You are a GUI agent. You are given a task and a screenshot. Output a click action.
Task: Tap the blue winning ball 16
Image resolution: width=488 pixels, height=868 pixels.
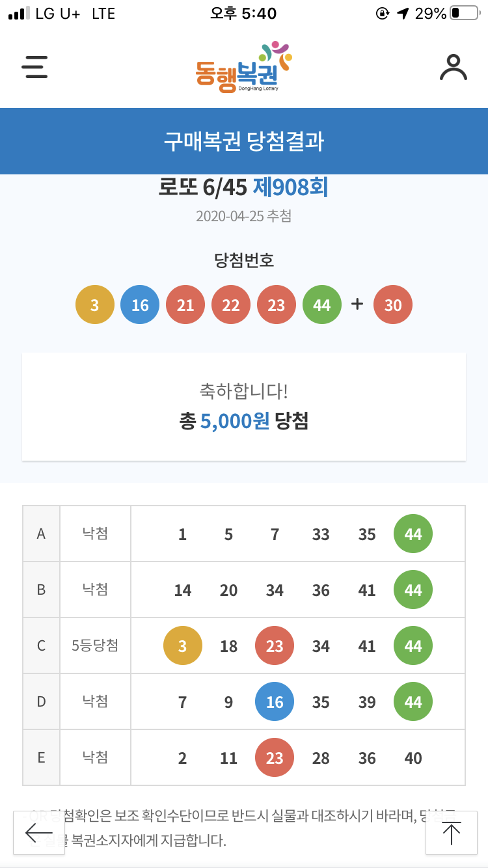coord(140,305)
